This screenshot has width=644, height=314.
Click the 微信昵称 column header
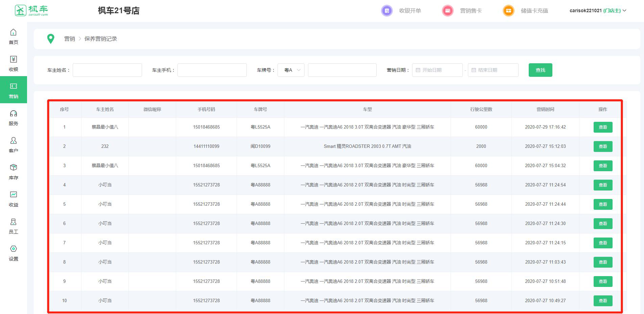pyautogui.click(x=152, y=109)
